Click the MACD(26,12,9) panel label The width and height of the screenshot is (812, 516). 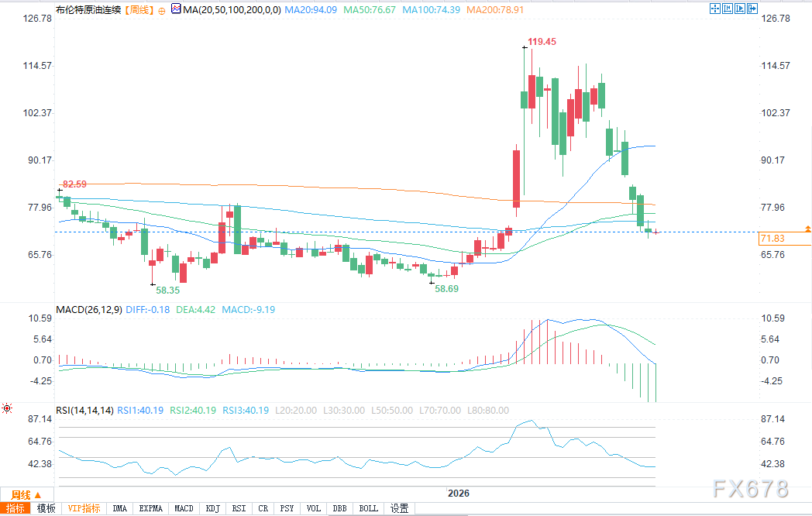89,310
